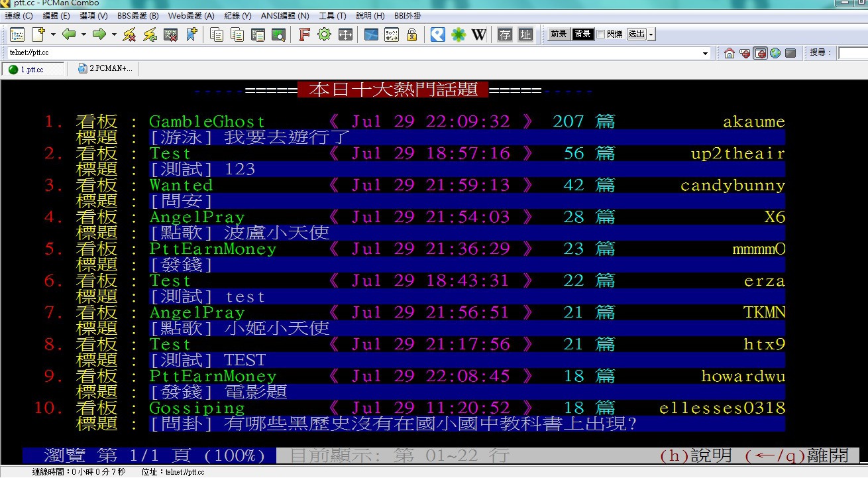Click the new connection page icon
Image resolution: width=868 pixels, height=478 pixels.
(x=38, y=34)
